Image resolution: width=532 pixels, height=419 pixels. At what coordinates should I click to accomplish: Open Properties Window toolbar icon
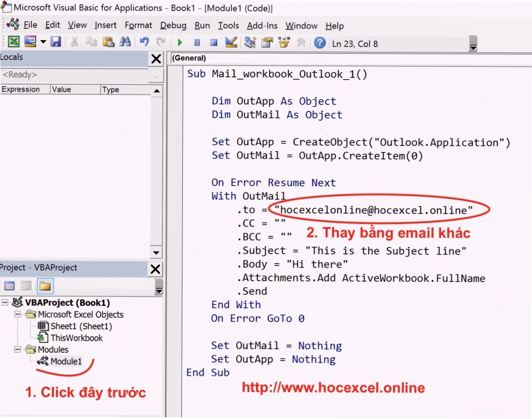pyautogui.click(x=267, y=42)
